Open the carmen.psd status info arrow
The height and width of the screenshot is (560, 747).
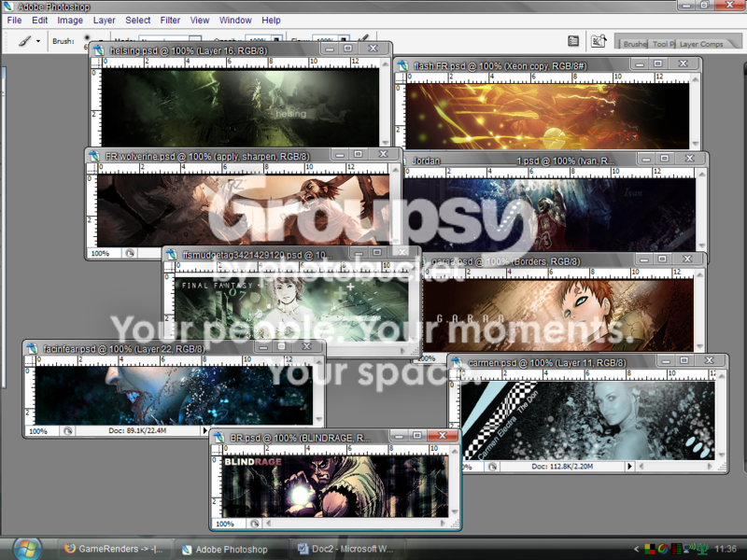[629, 466]
